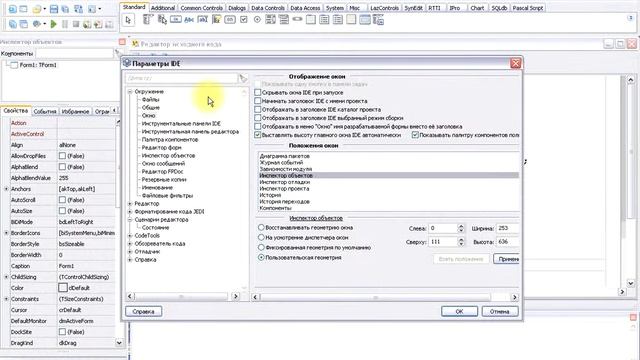Expand the 'Отладчик' tree node

[x=130, y=252]
